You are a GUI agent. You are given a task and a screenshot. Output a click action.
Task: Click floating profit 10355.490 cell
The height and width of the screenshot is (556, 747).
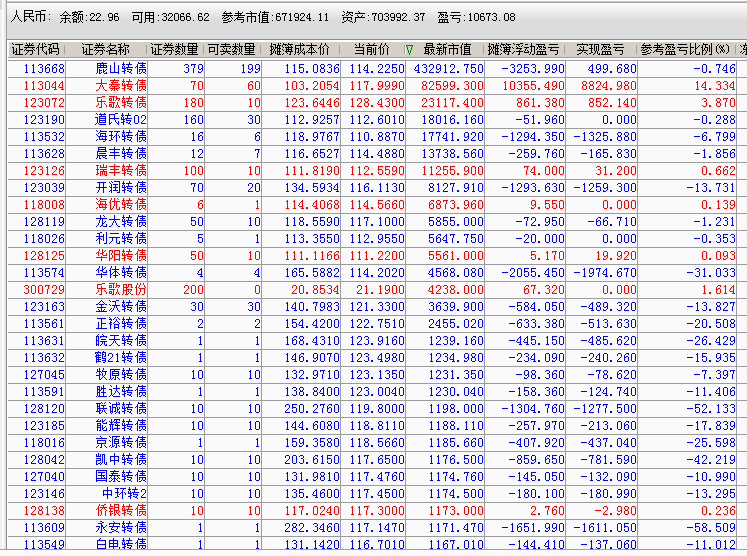tap(533, 86)
